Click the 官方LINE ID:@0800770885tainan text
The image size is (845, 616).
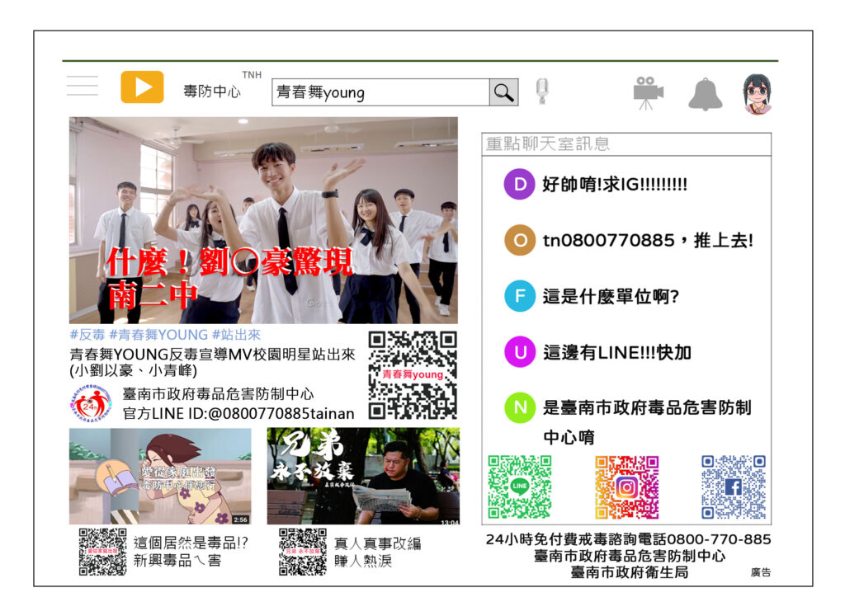(238, 413)
